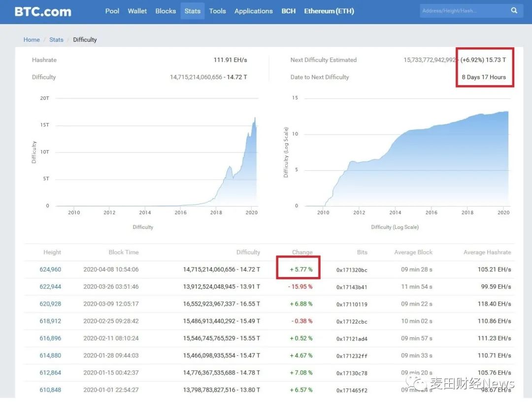Click the linear Difficulty chart area
This screenshot has height=407, width=532.
tap(157, 157)
